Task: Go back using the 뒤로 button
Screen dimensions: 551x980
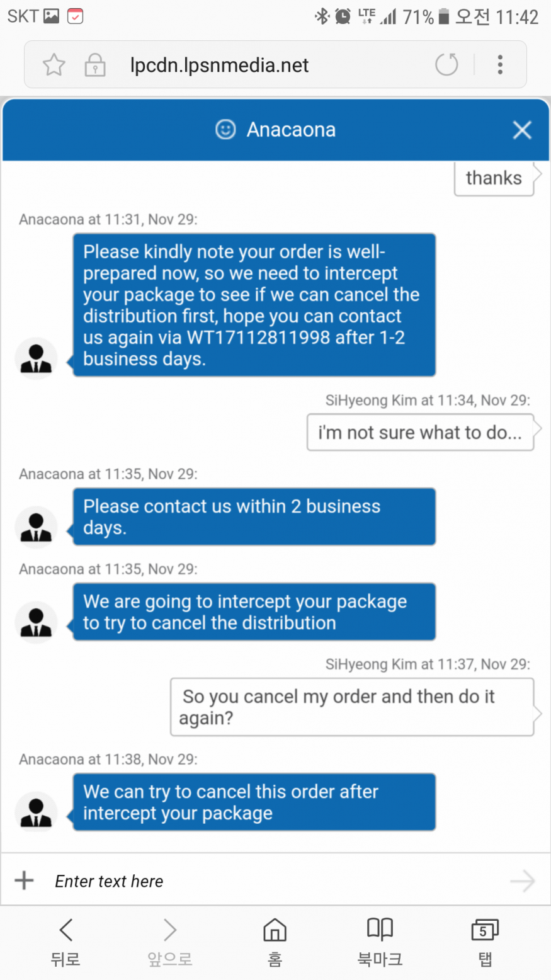Action: coord(65,943)
